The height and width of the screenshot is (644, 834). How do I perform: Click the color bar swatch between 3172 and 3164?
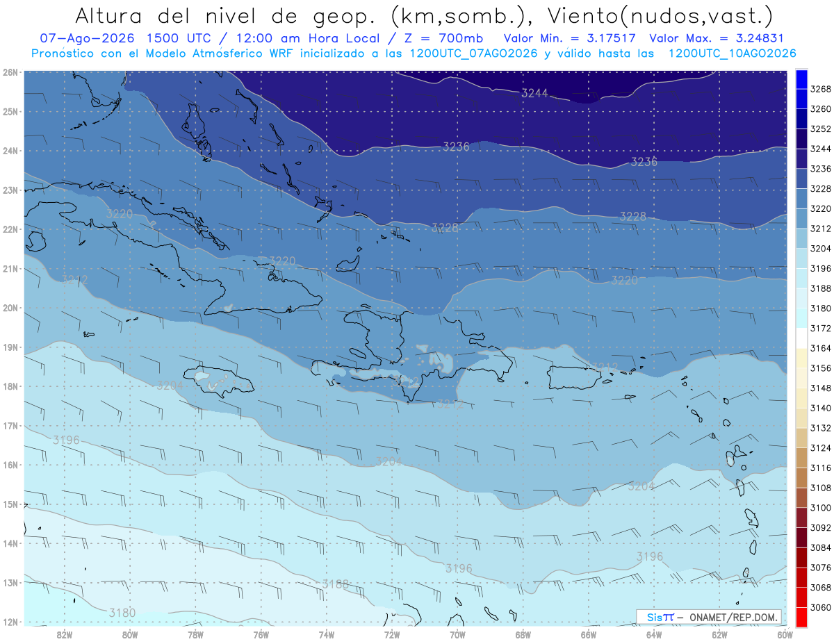[801, 338]
